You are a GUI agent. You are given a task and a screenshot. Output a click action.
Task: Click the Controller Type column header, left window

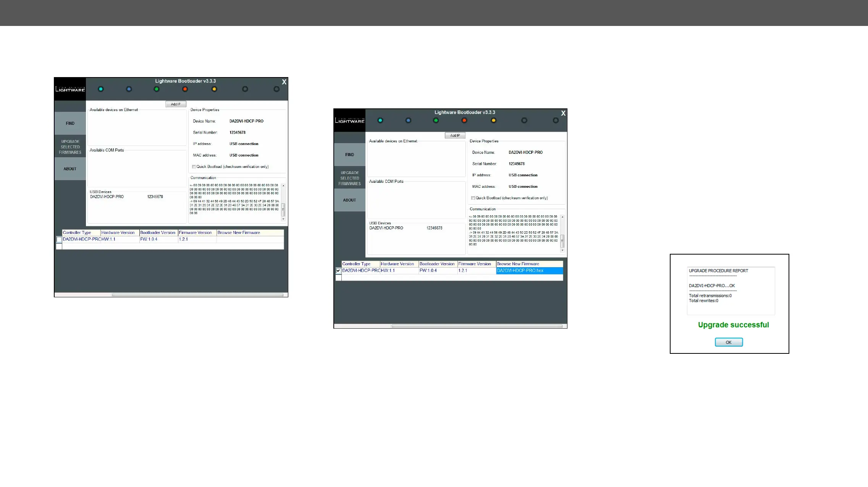coord(81,233)
